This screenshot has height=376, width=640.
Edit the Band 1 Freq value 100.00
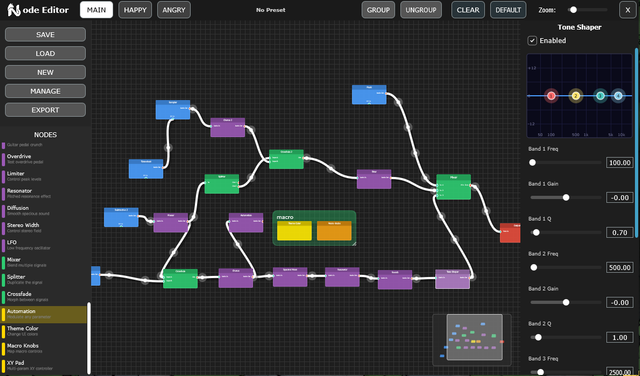619,162
